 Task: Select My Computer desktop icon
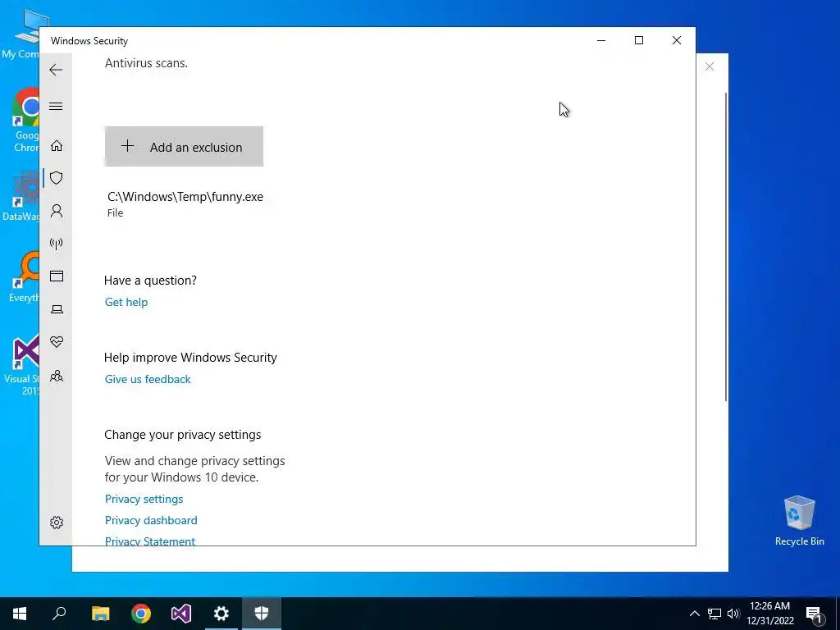21,34
